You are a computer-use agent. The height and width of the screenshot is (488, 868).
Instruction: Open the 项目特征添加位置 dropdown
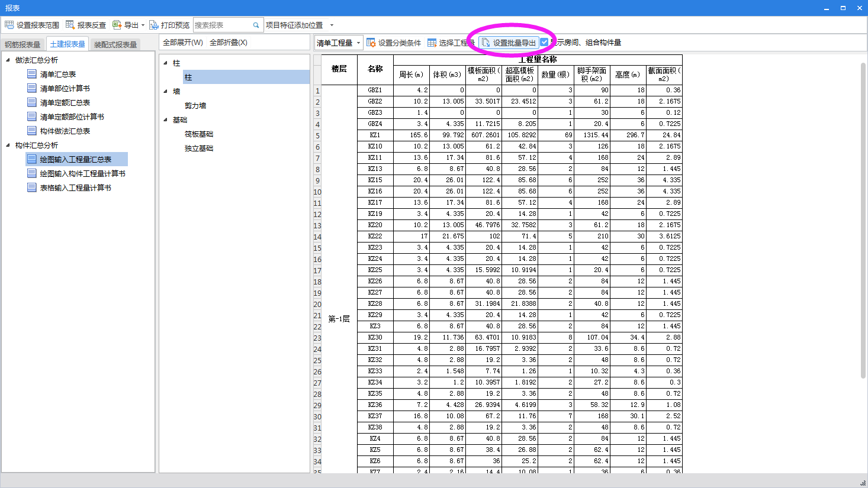[332, 25]
